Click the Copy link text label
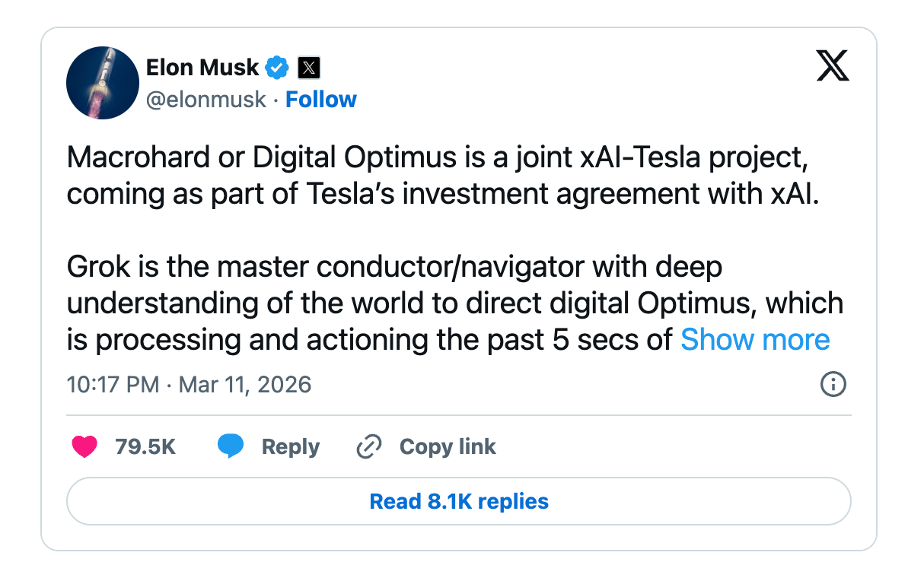 (x=448, y=446)
